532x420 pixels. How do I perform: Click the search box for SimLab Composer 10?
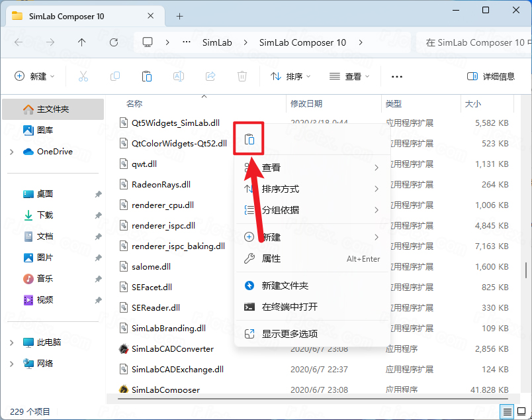point(474,42)
